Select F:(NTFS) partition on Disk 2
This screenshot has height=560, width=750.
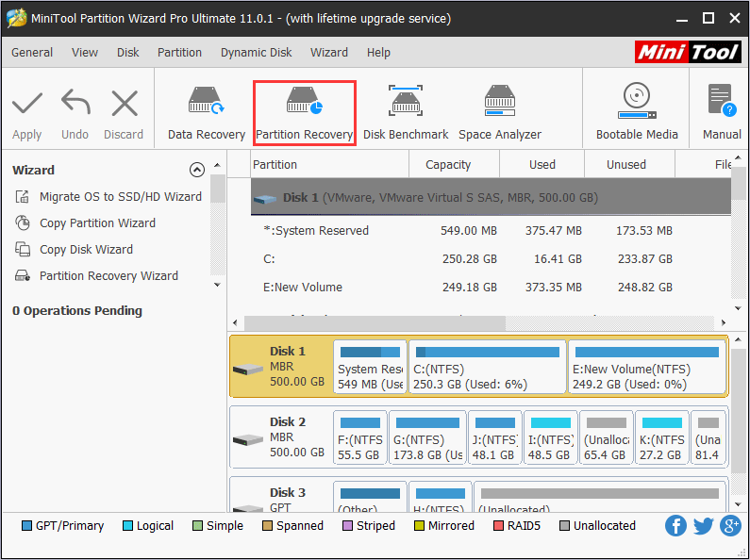(359, 437)
